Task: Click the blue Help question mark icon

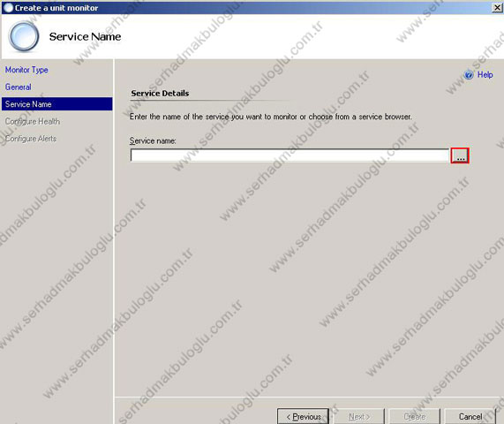Action: pyautogui.click(x=469, y=74)
